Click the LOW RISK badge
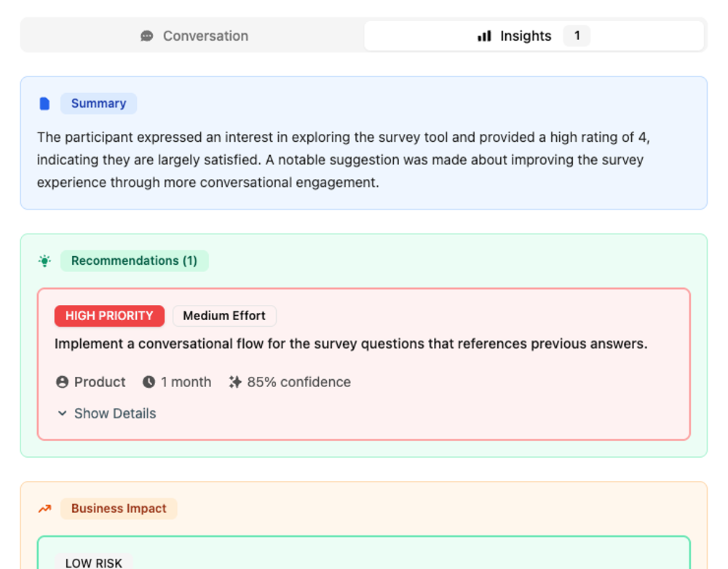This screenshot has width=728, height=569. click(x=94, y=562)
